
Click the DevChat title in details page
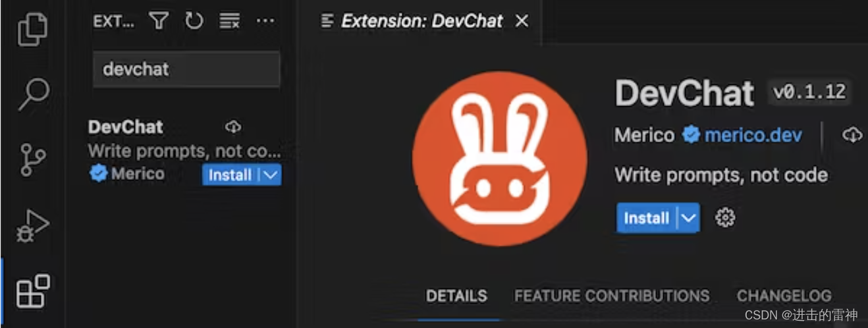tap(684, 94)
